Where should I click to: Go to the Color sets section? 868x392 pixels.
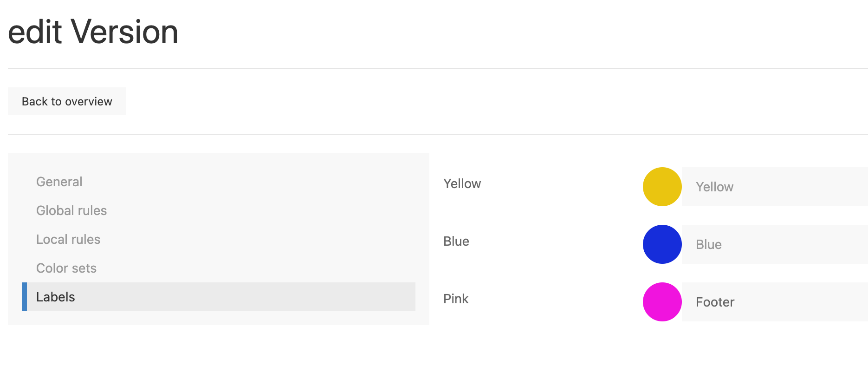(66, 268)
